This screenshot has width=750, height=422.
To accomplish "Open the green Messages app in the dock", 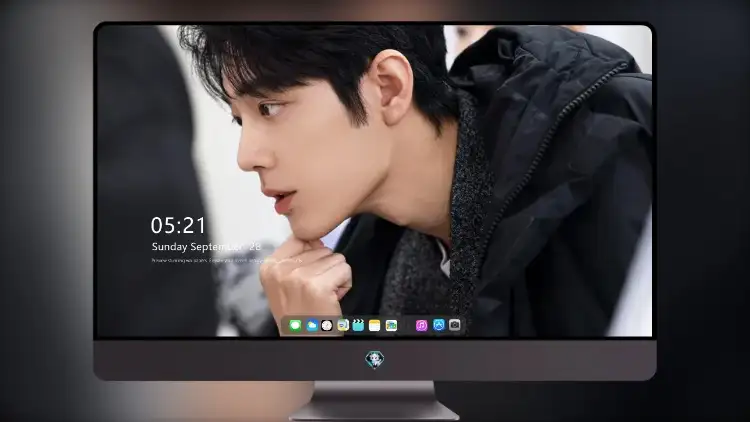I will pyautogui.click(x=295, y=325).
